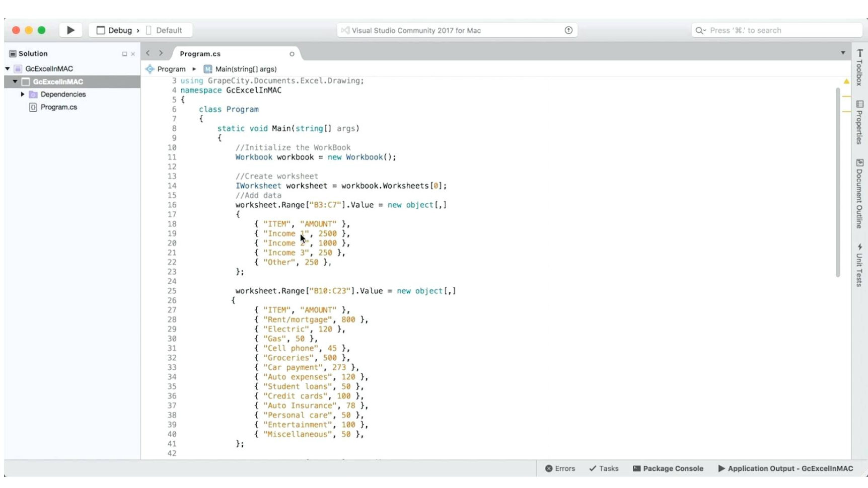868x488 pixels.
Task: Open the Package Console pad
Action: [x=668, y=468]
